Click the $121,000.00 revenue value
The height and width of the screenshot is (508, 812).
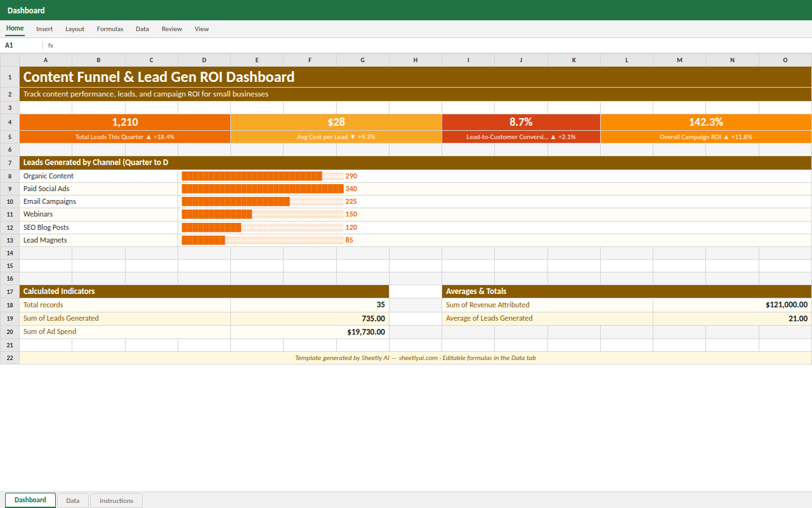point(733,305)
